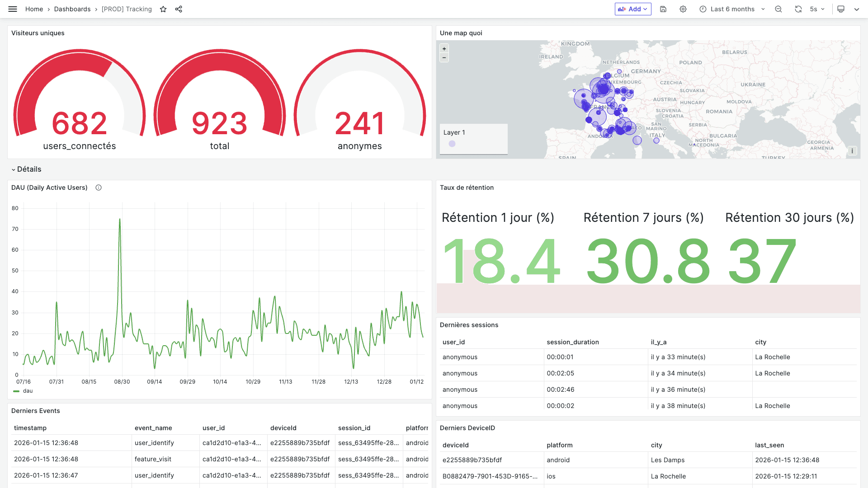The image size is (868, 488).
Task: Refresh the dashboard now
Action: click(x=798, y=9)
